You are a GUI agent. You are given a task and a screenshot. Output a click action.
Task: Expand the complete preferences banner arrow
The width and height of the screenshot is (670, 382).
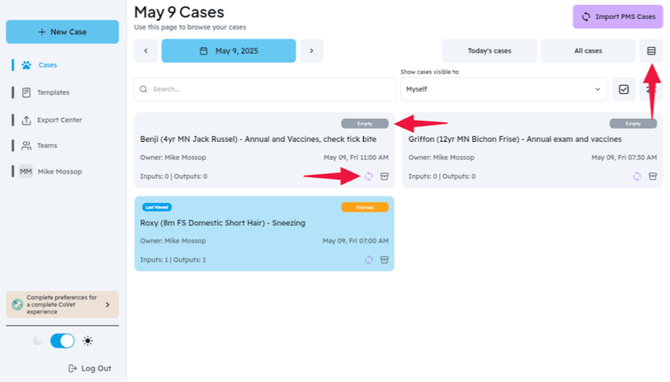(x=107, y=305)
